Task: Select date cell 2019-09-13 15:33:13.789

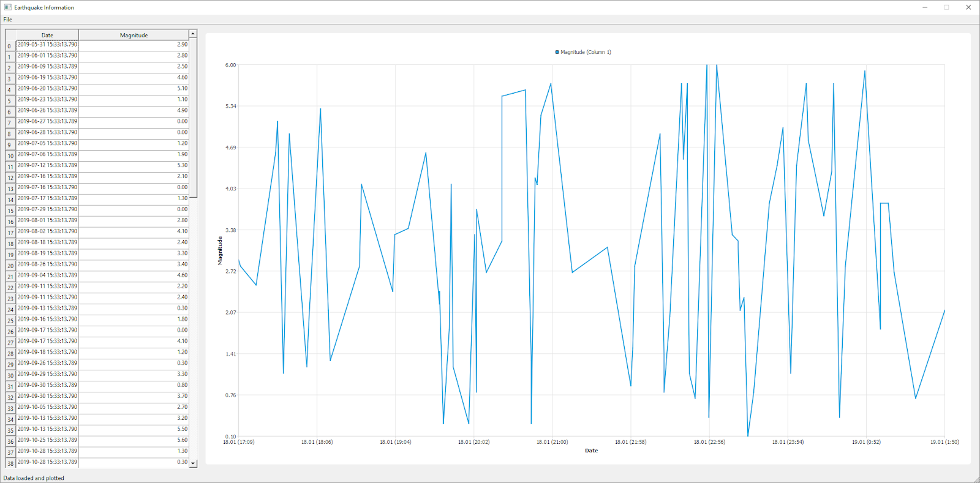Action: tap(47, 309)
